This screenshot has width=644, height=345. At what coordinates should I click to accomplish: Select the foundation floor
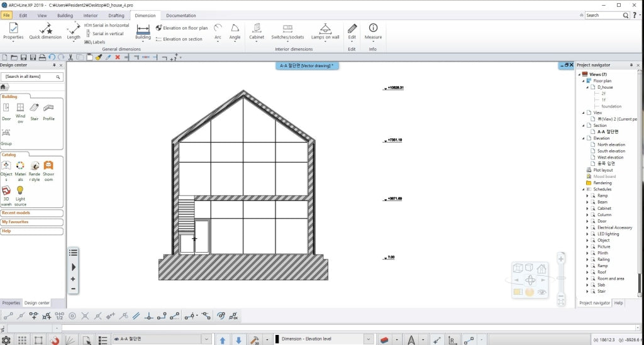611,106
